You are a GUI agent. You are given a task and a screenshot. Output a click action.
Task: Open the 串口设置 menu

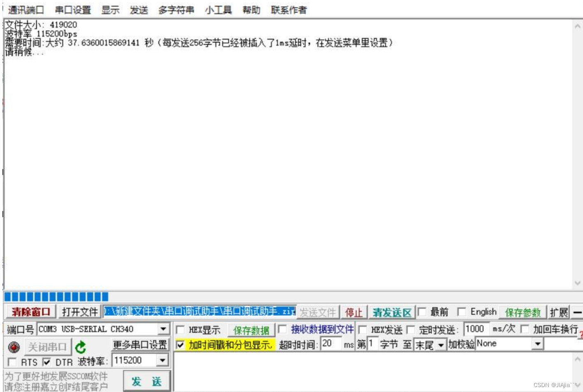pos(73,10)
